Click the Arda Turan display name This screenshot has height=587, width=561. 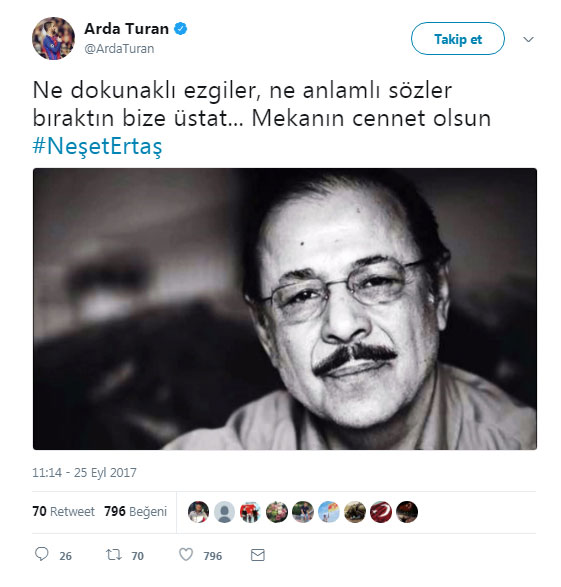(126, 29)
